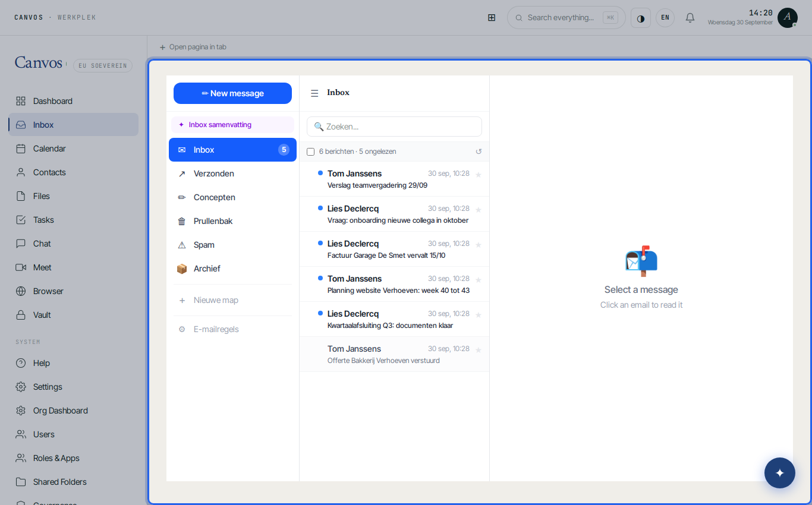
Task: Click the Zoeken mail search field
Action: (394, 127)
